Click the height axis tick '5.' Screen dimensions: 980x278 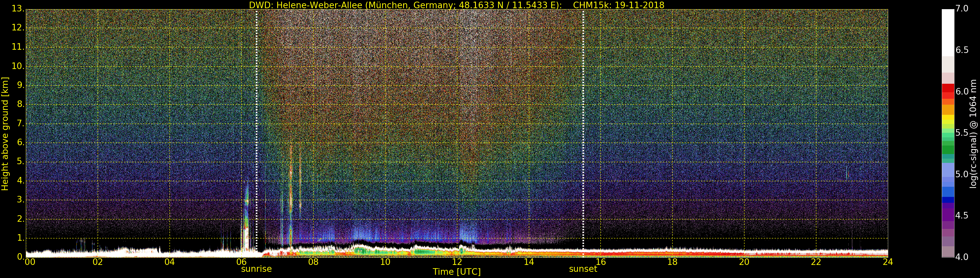(x=21, y=162)
